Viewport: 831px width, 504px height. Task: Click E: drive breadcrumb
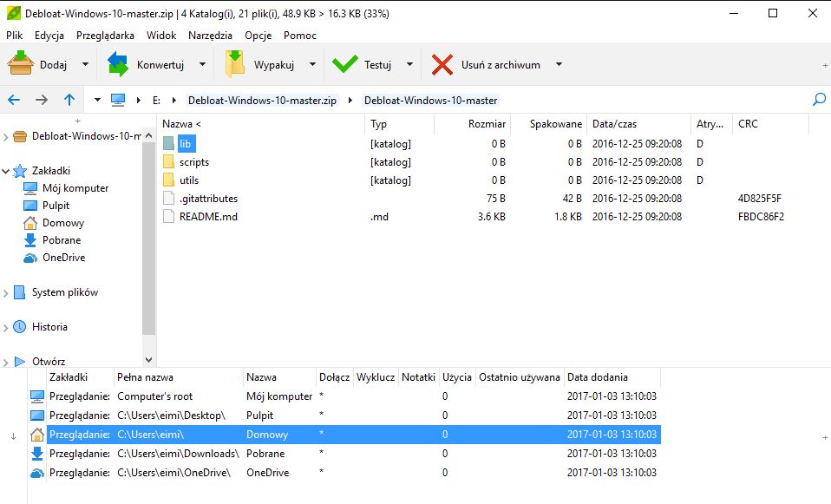[156, 100]
